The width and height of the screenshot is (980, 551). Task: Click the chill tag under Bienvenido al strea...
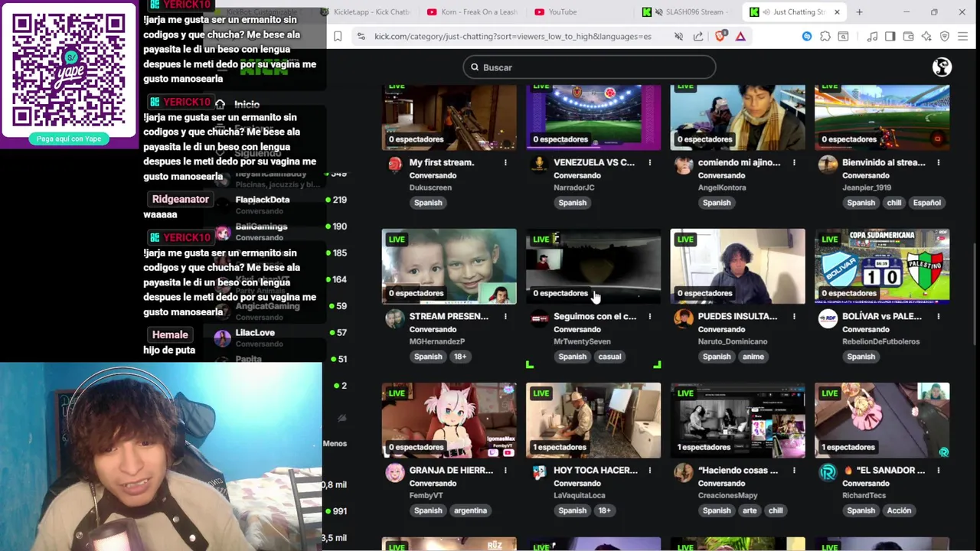click(x=893, y=203)
